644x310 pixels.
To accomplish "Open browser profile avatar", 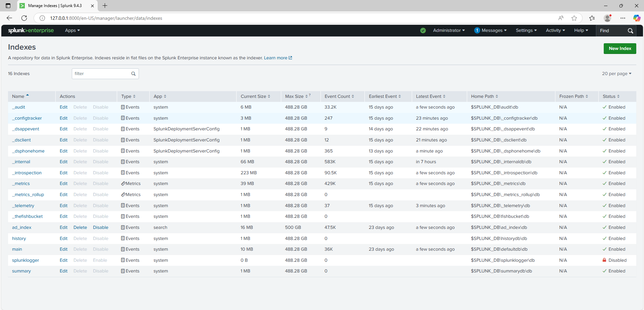I will pos(607,18).
